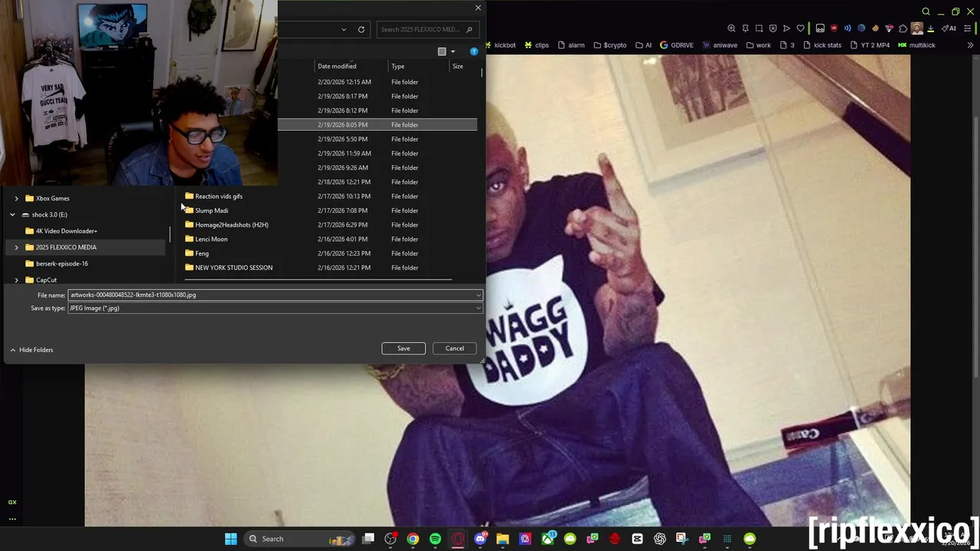Sort by the Size column header

tap(458, 66)
